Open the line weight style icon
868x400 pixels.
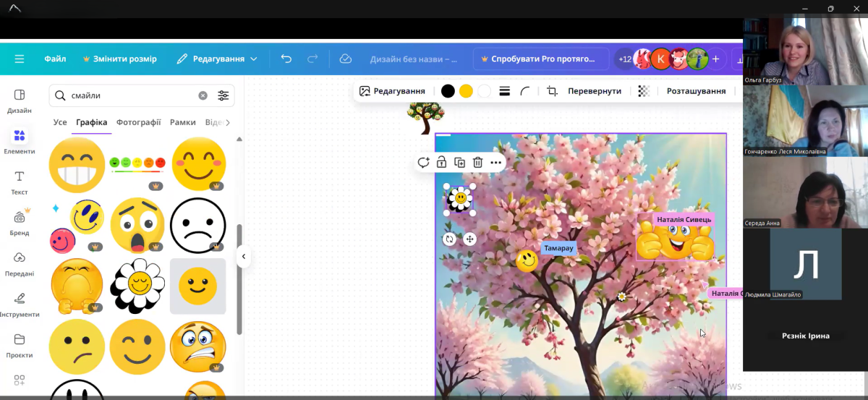[505, 91]
